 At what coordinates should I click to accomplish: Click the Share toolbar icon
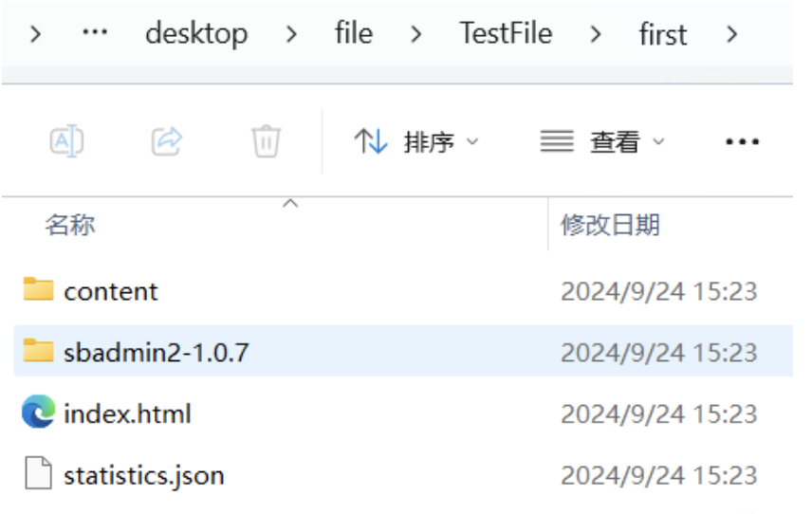167,140
